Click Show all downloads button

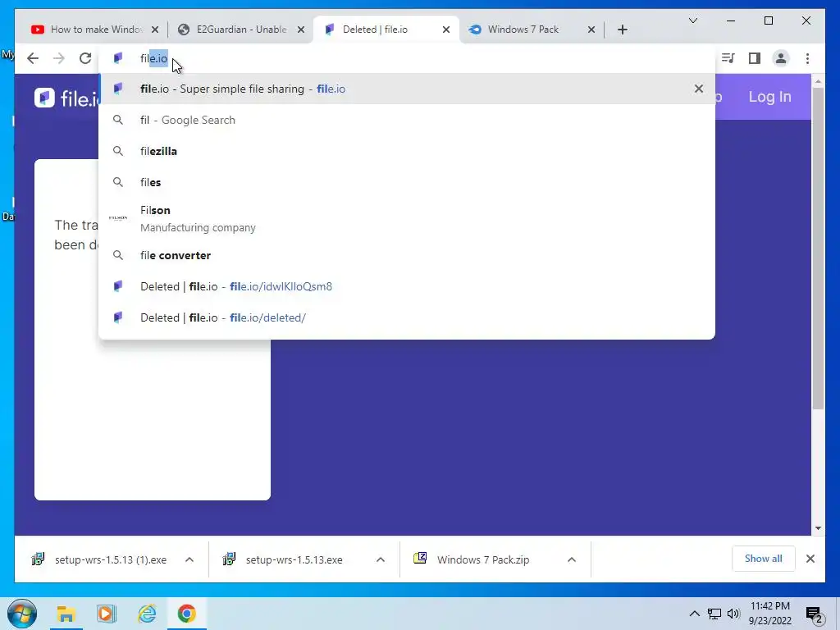[x=764, y=559]
